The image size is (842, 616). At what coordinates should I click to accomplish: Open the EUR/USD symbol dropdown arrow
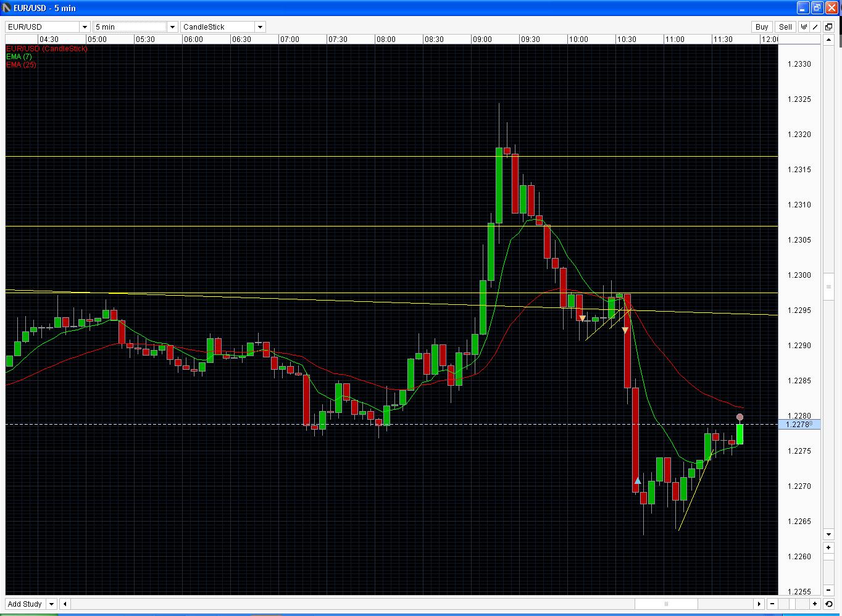click(85, 27)
